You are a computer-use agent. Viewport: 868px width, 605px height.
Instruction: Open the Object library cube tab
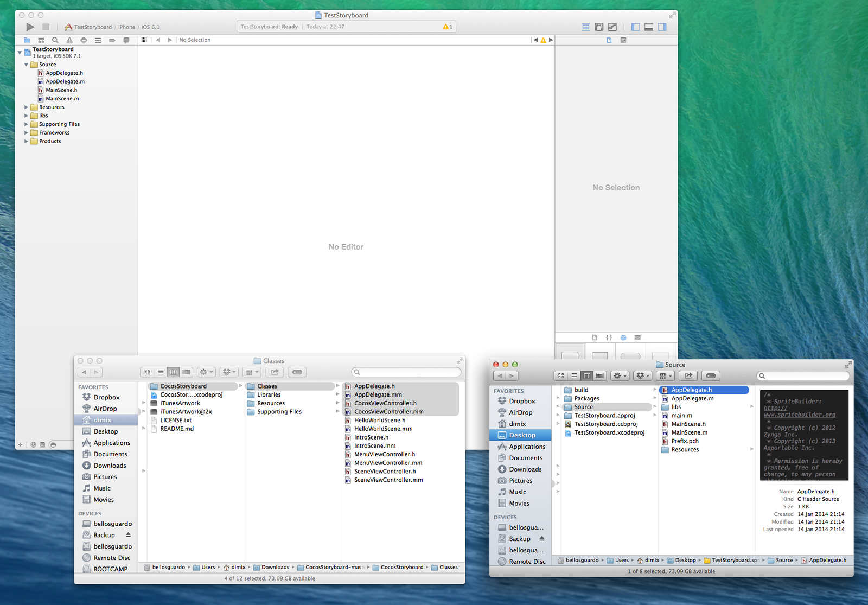(623, 337)
